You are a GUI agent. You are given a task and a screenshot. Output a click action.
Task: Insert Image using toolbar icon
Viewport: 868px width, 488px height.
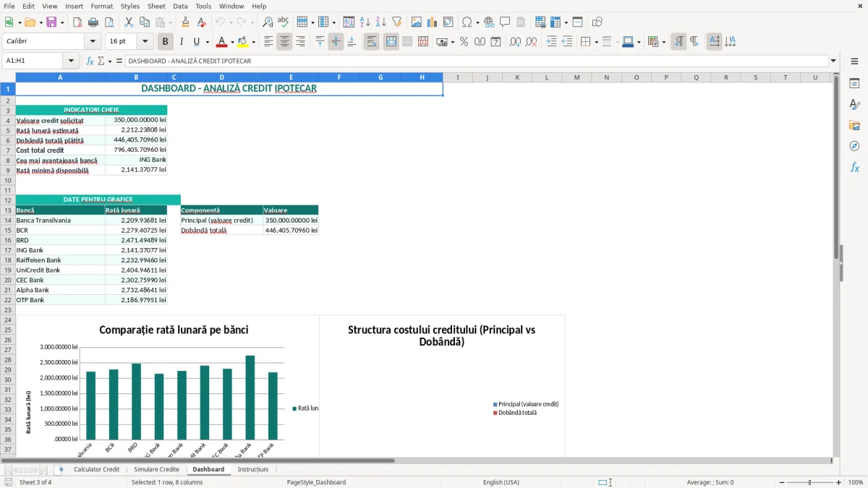tap(417, 22)
